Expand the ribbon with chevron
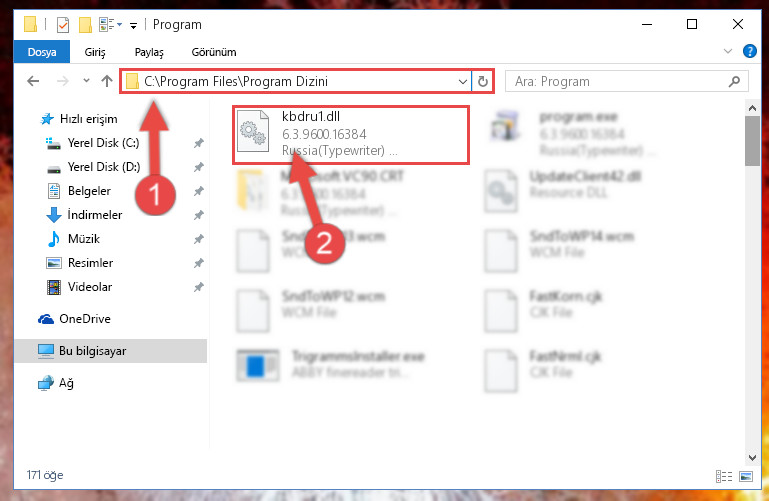The width and height of the screenshot is (769, 501). click(728, 51)
